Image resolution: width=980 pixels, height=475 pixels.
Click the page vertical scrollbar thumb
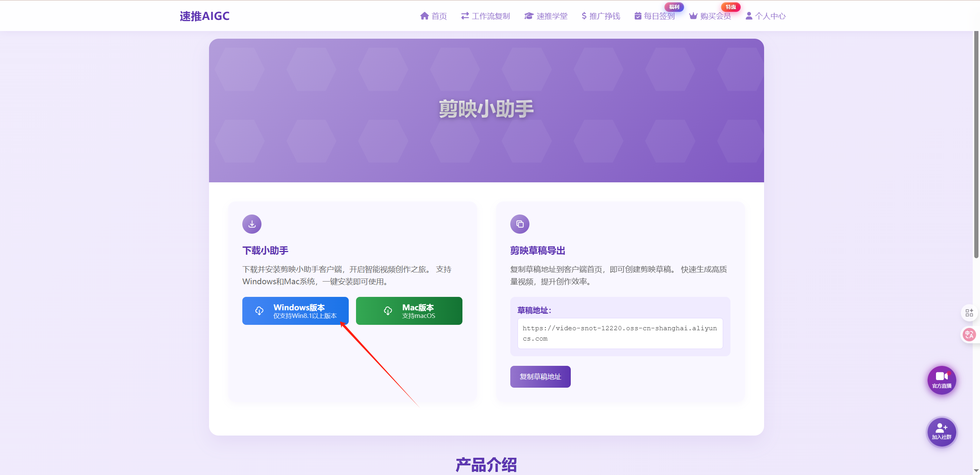point(976,146)
